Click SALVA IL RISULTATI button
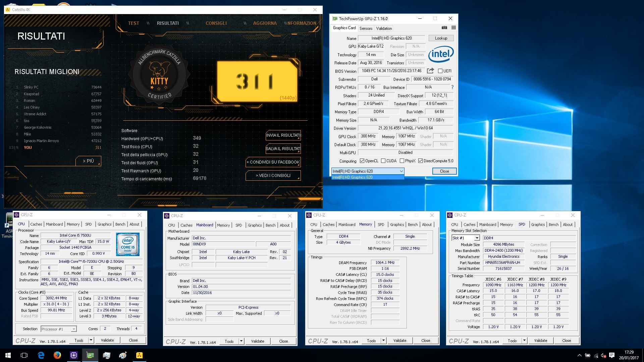Image resolution: width=644 pixels, height=362 pixels. point(283,148)
